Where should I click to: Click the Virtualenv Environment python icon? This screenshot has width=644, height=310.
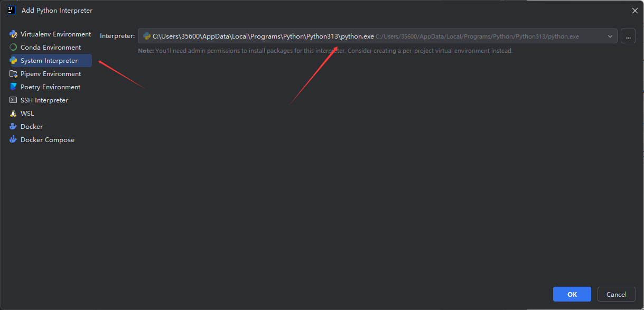coord(13,34)
